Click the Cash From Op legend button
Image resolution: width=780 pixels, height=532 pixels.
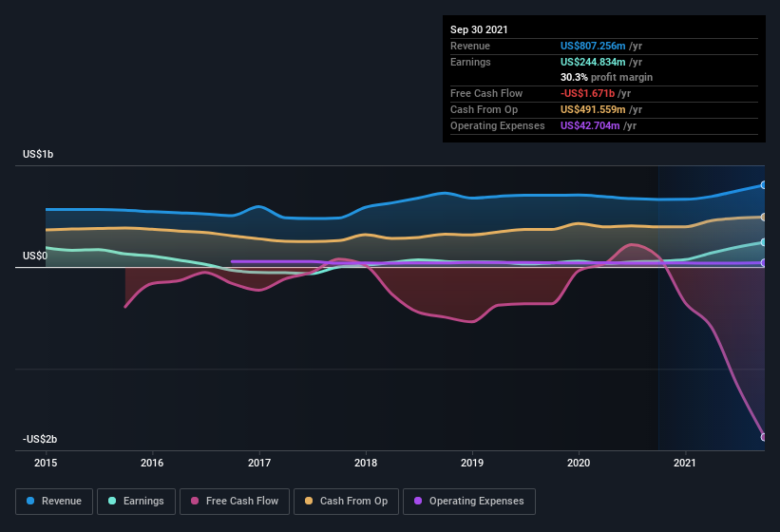346,501
